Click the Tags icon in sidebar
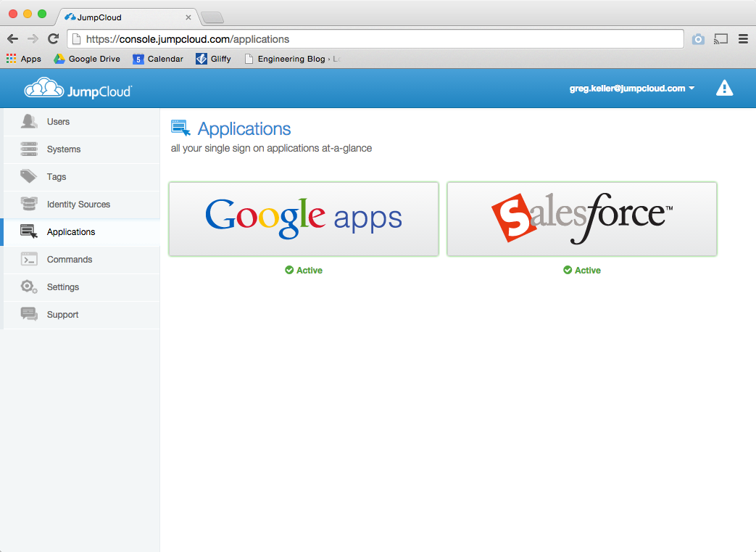Viewport: 756px width, 552px height. coord(29,177)
